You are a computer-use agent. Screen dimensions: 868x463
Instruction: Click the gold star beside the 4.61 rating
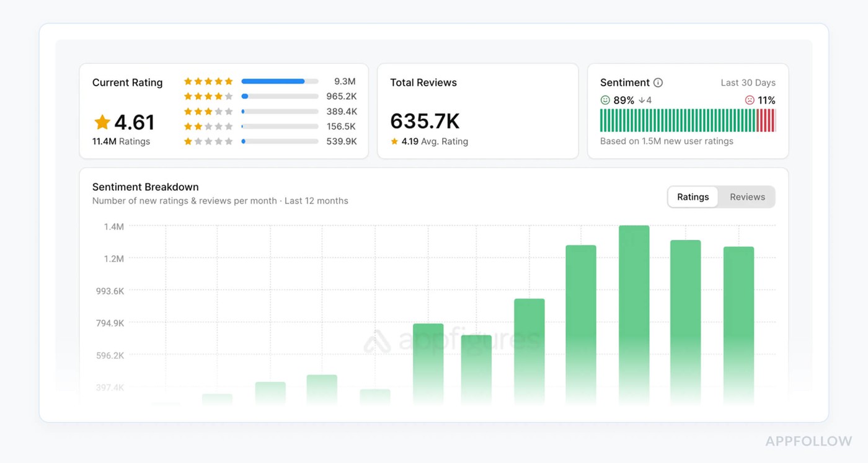point(102,122)
